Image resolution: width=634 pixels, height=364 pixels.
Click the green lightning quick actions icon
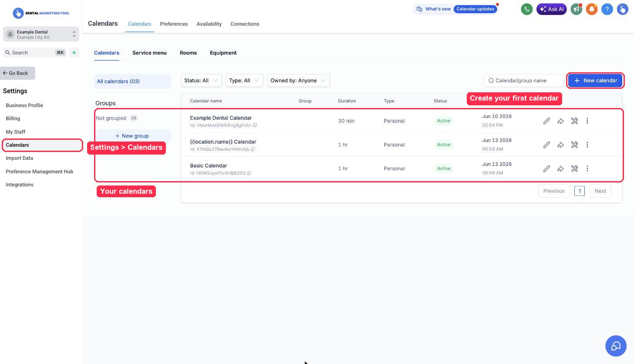[74, 53]
